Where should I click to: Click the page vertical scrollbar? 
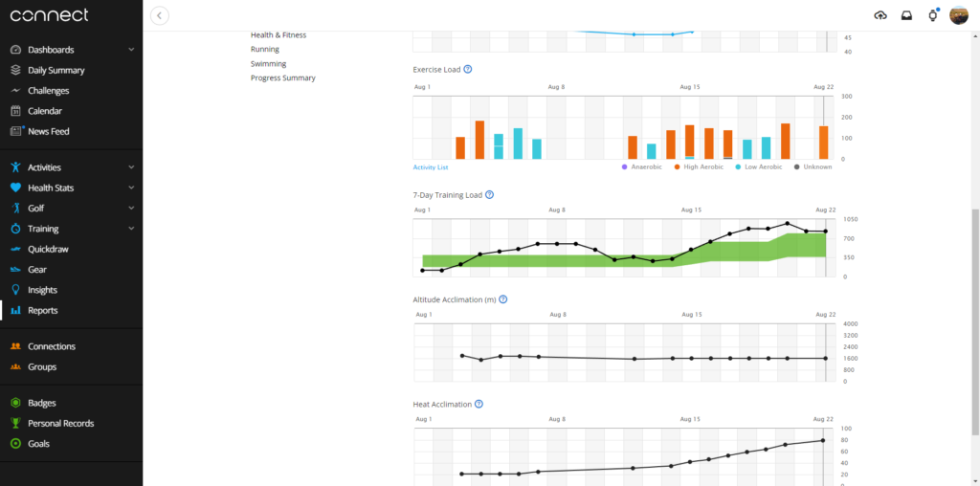[975, 321]
